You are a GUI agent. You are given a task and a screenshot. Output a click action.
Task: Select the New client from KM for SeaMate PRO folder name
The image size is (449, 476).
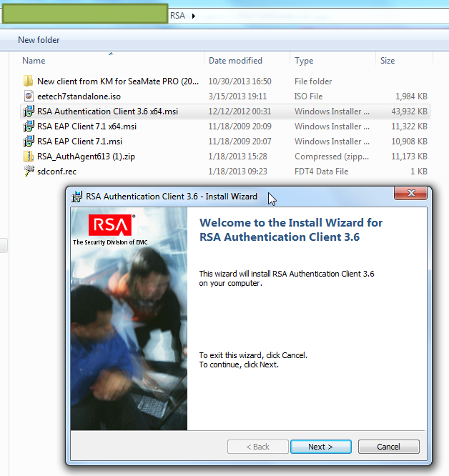click(x=118, y=81)
